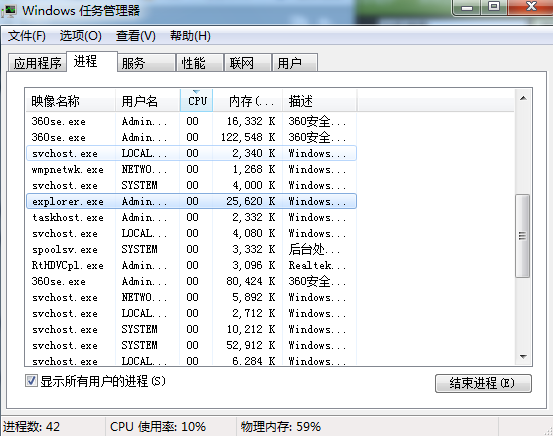
Task: Click the vertical scrollbar thumb
Action: (x=522, y=236)
